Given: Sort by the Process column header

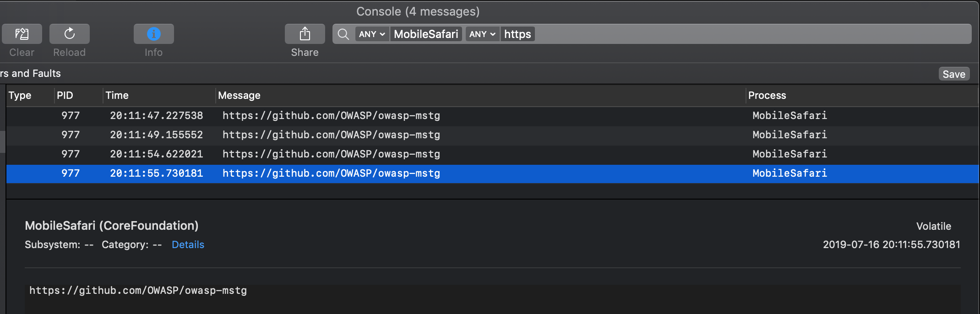Looking at the screenshot, I should (767, 96).
